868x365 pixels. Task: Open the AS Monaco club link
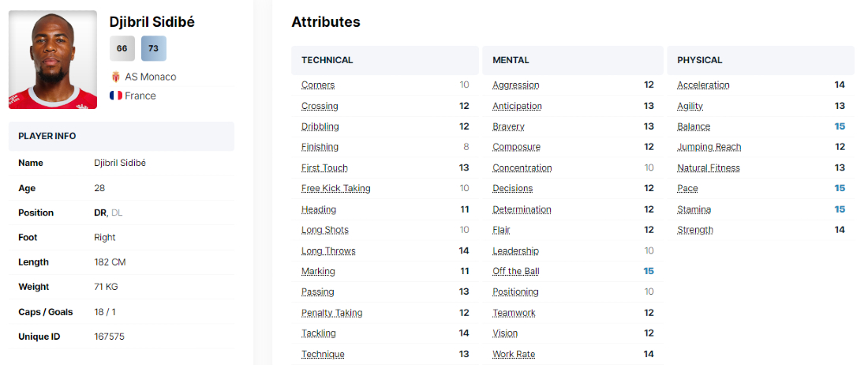click(x=151, y=77)
